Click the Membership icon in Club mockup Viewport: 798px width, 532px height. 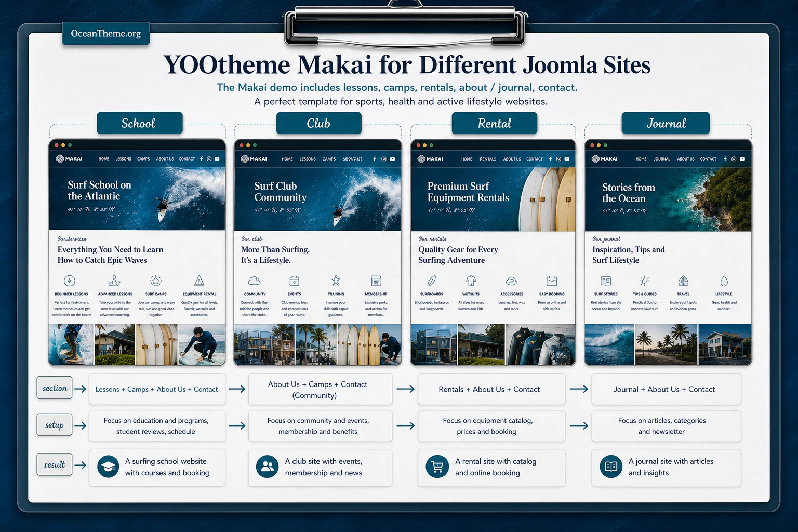pyautogui.click(x=376, y=281)
